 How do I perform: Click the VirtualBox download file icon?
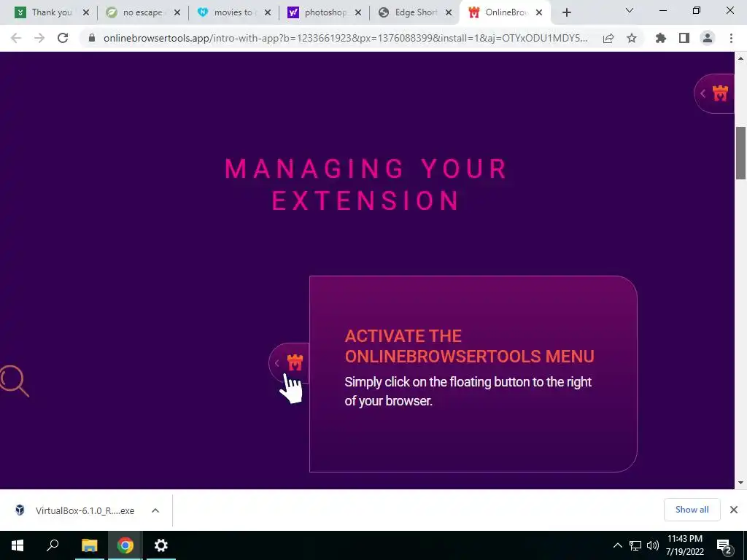coord(20,510)
